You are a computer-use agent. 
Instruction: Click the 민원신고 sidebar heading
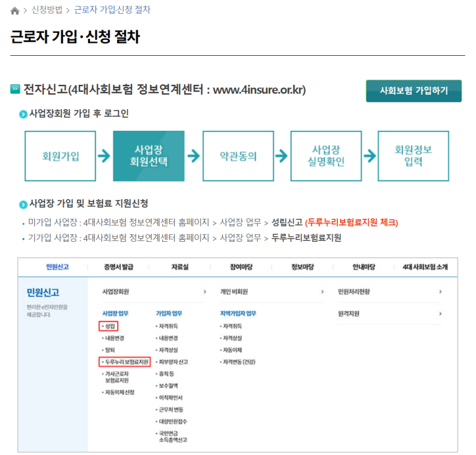point(43,293)
